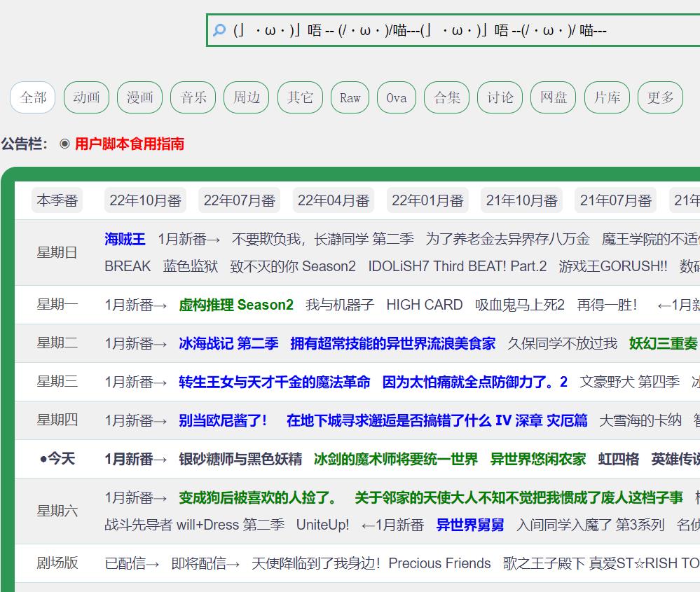Switch to the 22年10月番 season

[x=145, y=200]
